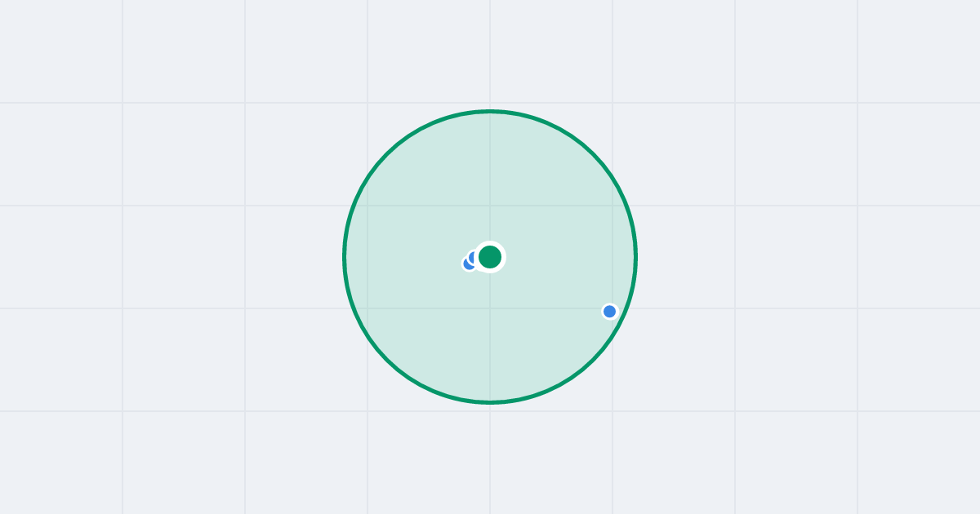Select the blue dot farthest left of center marker
Screen dimensions: 980x514
[x=468, y=264]
